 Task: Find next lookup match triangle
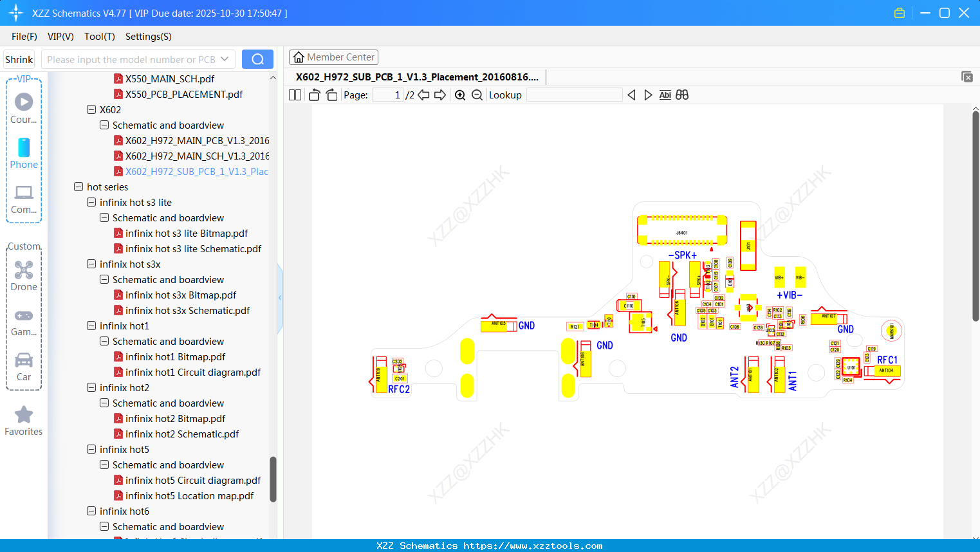(648, 95)
